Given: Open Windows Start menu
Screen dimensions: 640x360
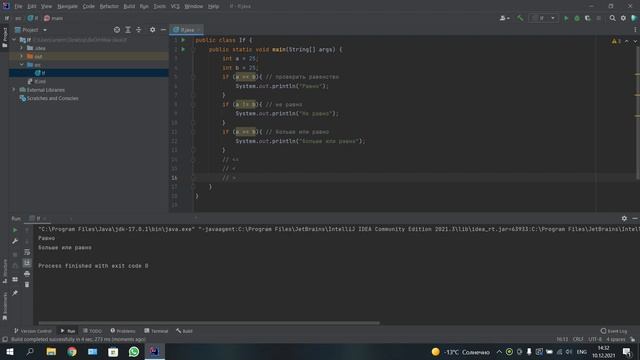Looking at the screenshot, I should [9, 351].
